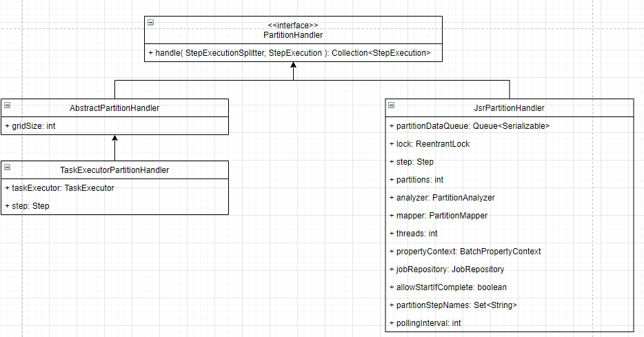Collapse the PartitionHandler interface box
The height and width of the screenshot is (337, 644).
151,23
